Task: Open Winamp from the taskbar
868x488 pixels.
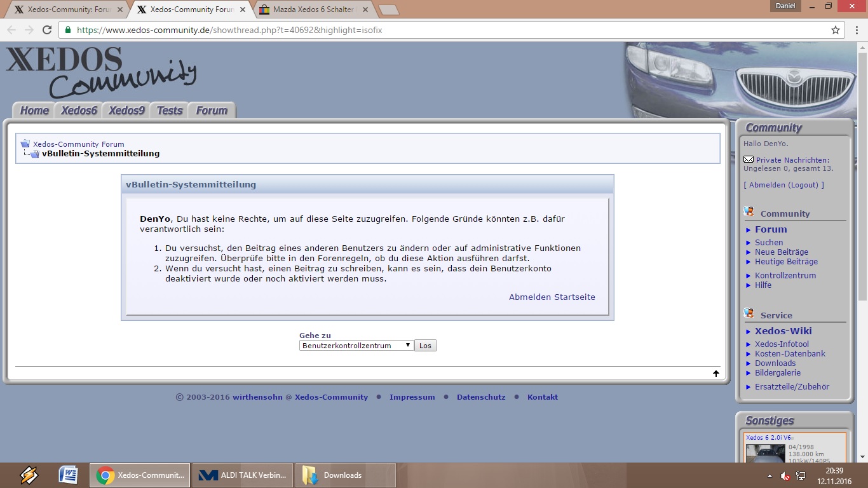Action: click(x=29, y=475)
